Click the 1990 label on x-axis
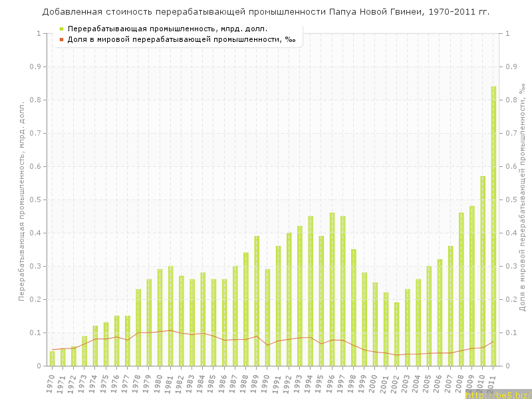This screenshot has height=399, width=532. [x=266, y=382]
